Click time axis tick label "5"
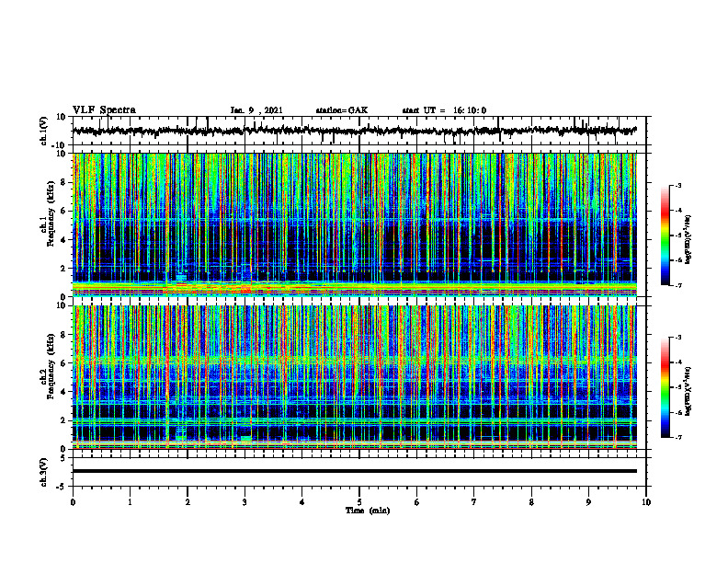The image size is (728, 563). pos(359,502)
